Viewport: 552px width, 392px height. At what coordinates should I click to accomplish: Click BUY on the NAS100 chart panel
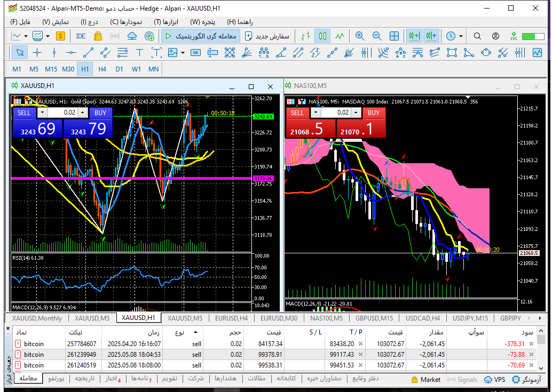coord(374,113)
